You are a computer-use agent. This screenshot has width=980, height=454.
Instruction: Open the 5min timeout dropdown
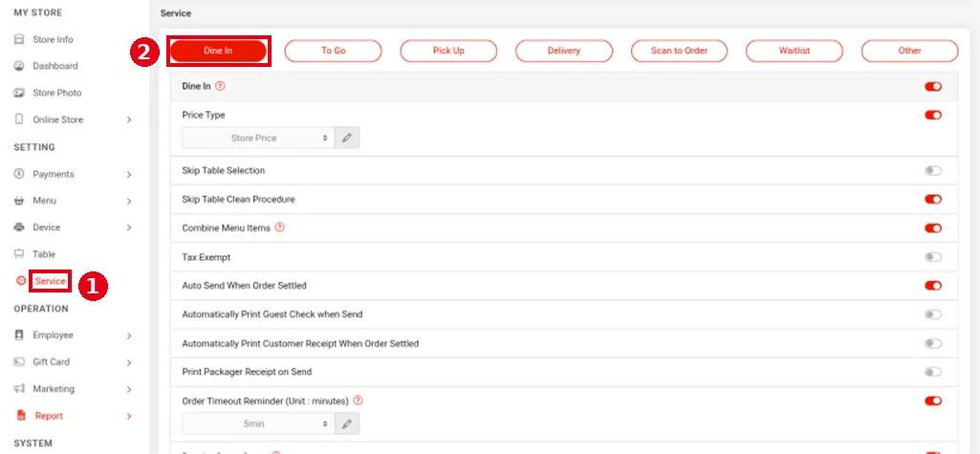[x=259, y=424]
